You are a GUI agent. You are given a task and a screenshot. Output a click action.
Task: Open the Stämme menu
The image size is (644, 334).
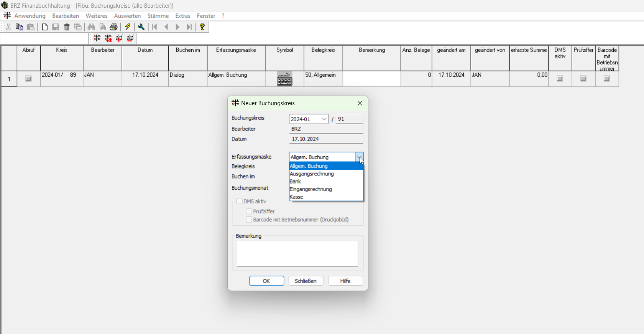click(x=158, y=16)
